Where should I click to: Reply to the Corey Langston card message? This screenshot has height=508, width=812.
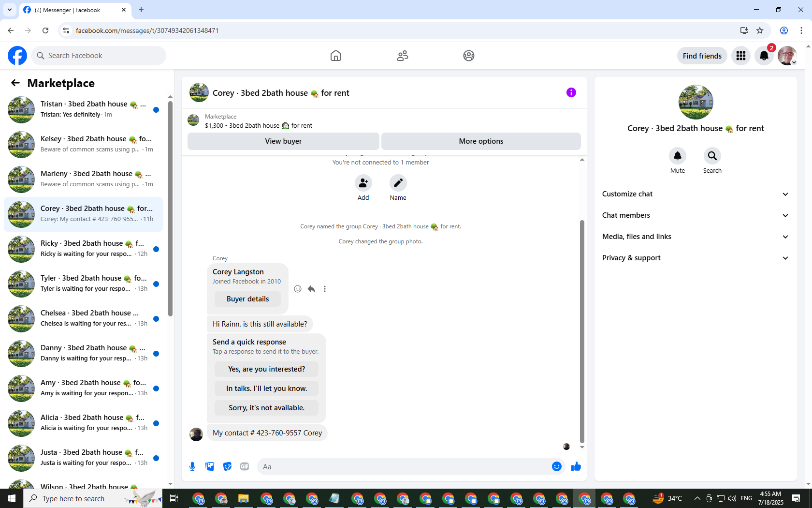311,289
